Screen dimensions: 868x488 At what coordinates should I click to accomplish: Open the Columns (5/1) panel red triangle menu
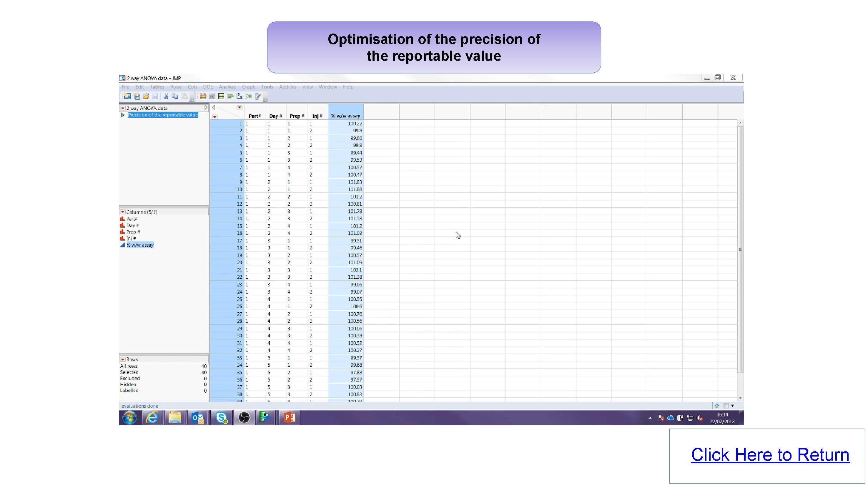point(123,212)
